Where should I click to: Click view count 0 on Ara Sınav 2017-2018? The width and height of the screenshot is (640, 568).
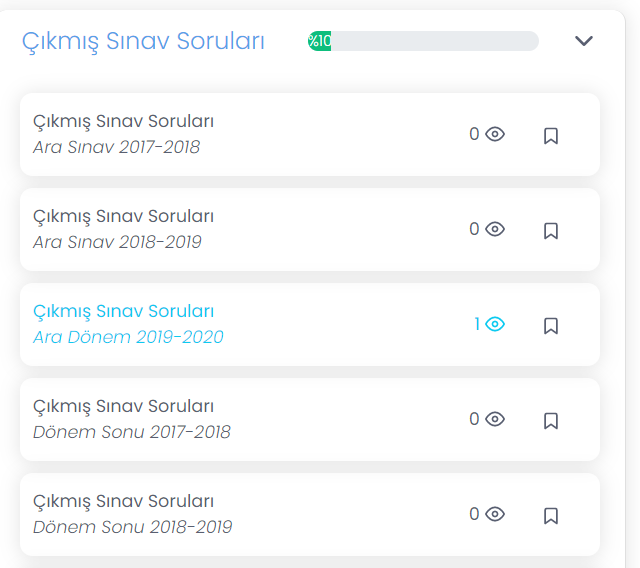[474, 134]
